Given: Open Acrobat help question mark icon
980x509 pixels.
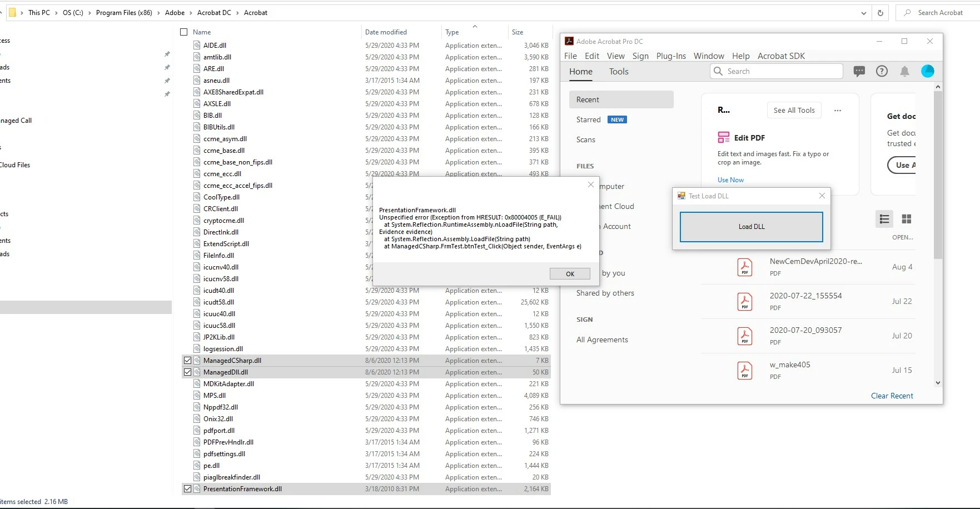Looking at the screenshot, I should tap(882, 71).
